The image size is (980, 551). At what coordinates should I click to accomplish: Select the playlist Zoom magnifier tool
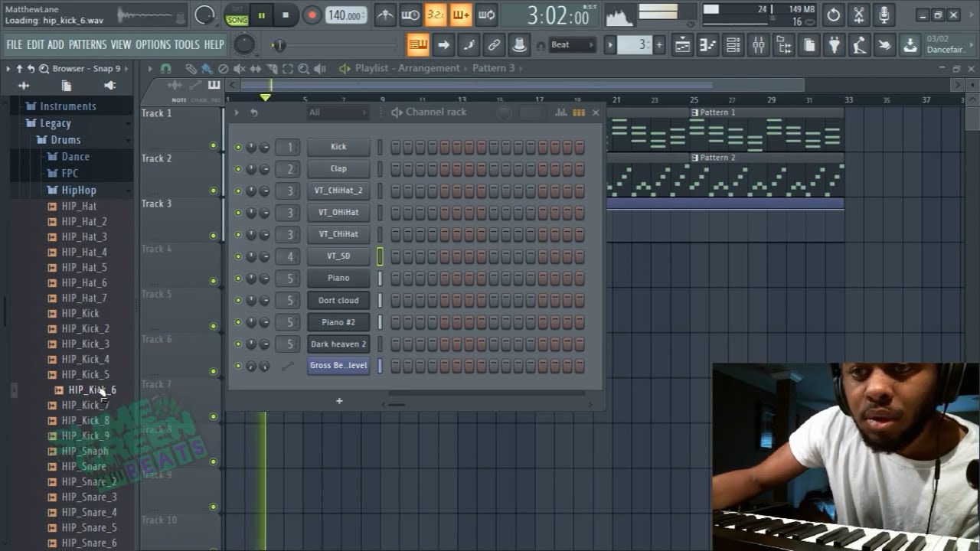pyautogui.click(x=304, y=69)
